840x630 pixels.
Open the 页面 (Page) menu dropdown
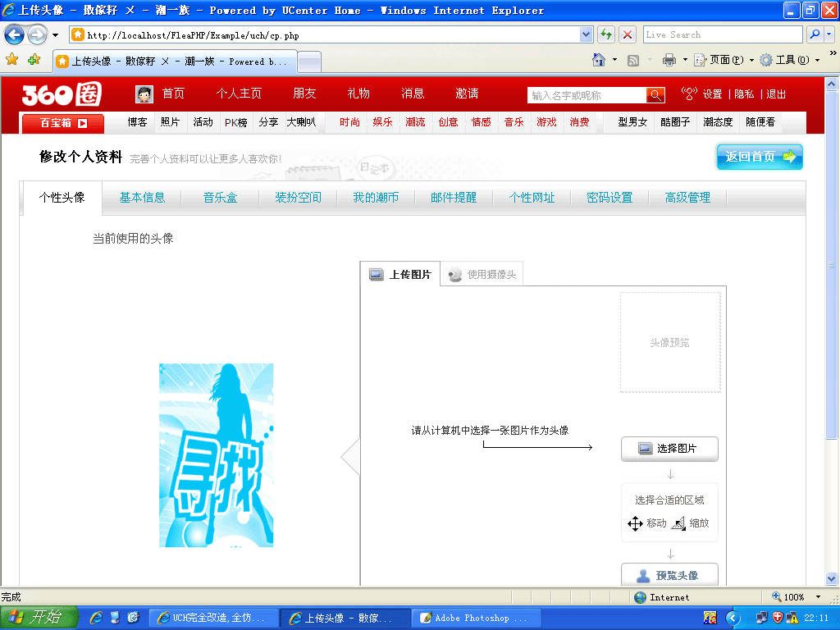click(x=751, y=60)
